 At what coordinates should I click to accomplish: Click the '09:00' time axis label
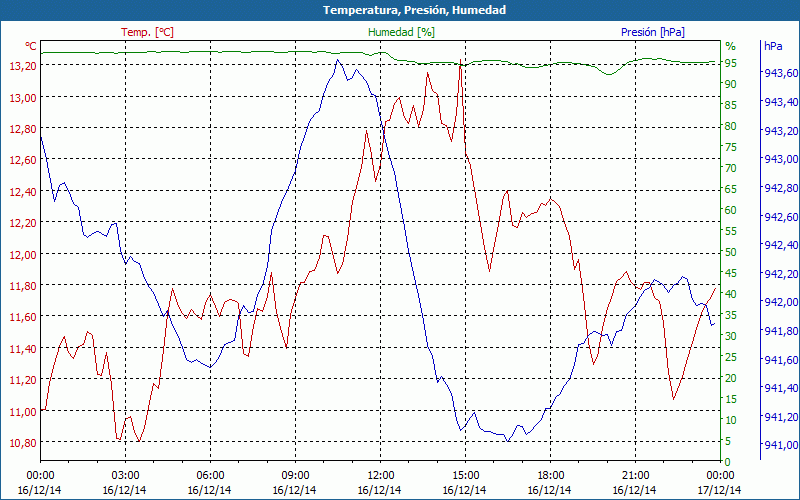coord(295,476)
